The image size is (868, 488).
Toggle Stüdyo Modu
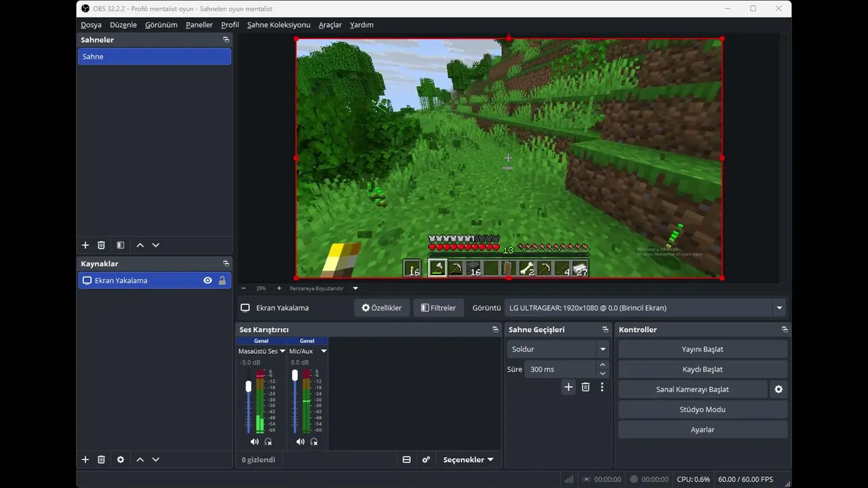703,409
